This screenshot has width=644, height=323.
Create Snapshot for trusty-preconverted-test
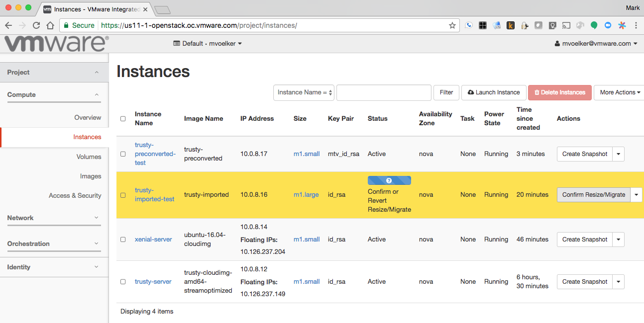click(x=585, y=154)
